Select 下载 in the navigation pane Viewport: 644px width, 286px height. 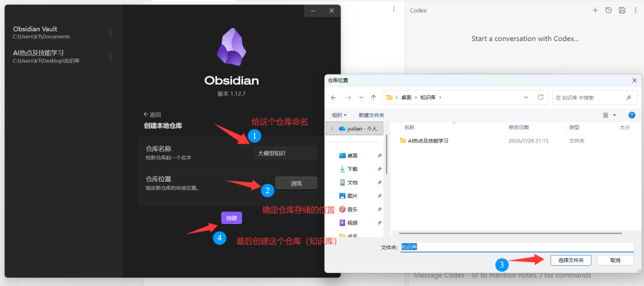coord(352,169)
